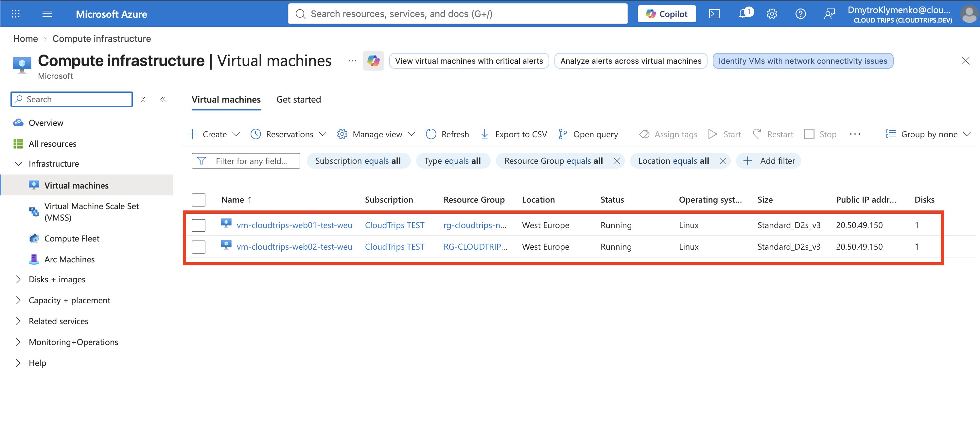Screen dimensions: 980x432
Task: Open portal settings gear
Action: 772,14
